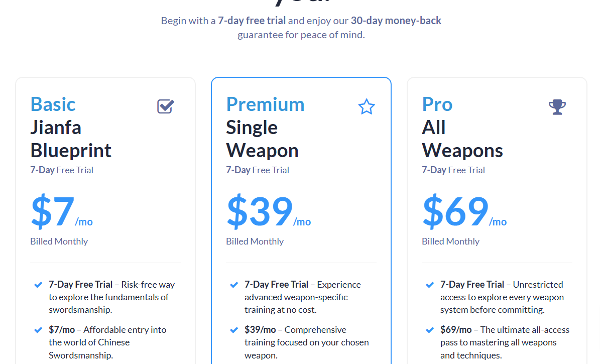Click checkmark beside $69/mo feature item

coord(430,330)
